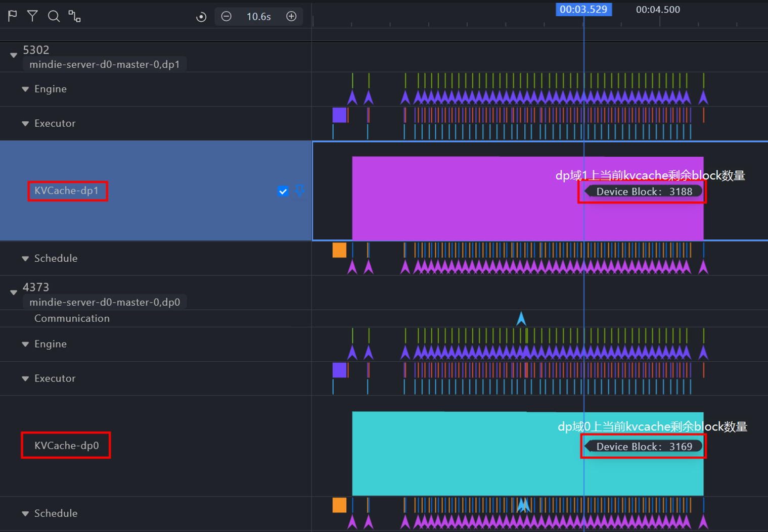Viewport: 768px width, 532px height.
Task: Pin the KVCache-dp1 row
Action: point(299,190)
